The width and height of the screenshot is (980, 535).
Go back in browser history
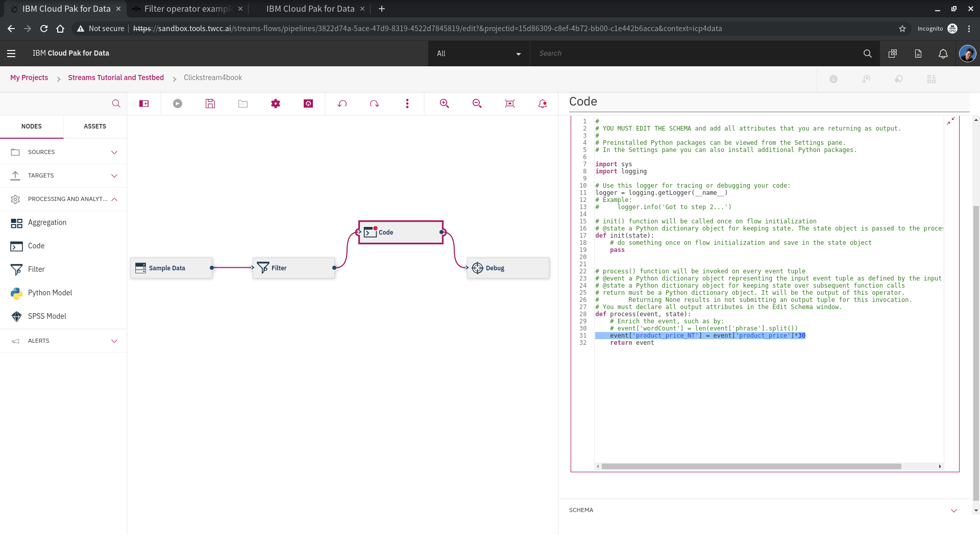[11, 29]
